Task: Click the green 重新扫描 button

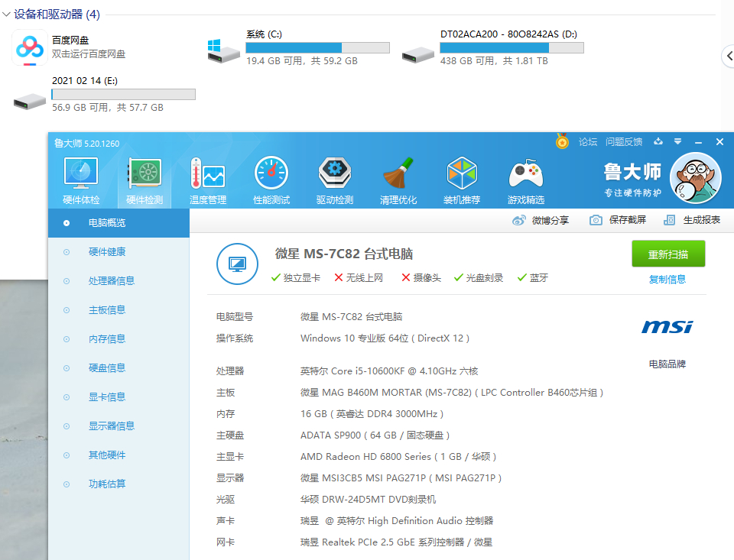Action: [x=668, y=254]
